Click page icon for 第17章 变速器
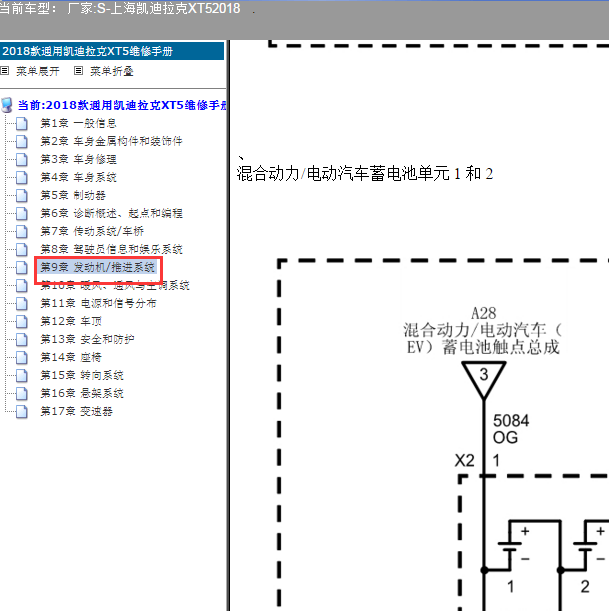Screen dimensions: 609x611 [x=22, y=411]
